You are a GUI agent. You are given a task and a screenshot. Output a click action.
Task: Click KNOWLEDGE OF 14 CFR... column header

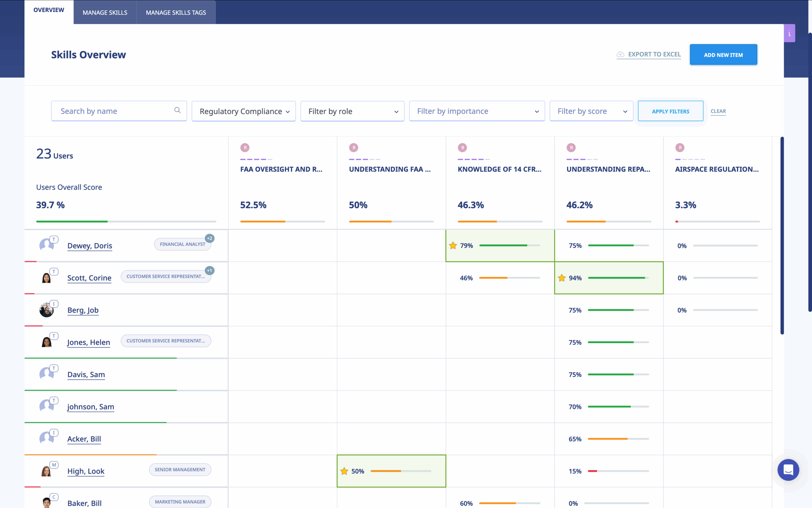[499, 169]
